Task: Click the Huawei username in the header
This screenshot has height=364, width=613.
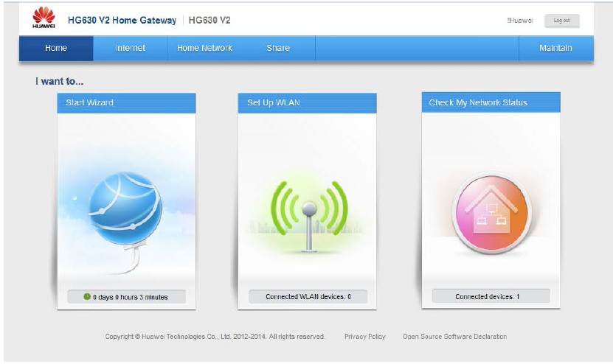Action: (520, 21)
